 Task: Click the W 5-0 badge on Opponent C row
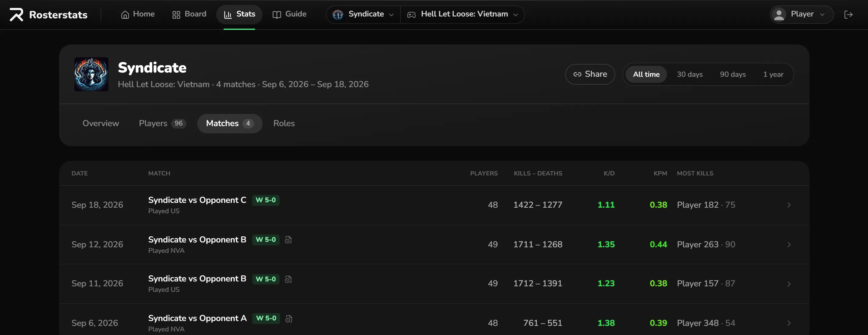point(266,200)
